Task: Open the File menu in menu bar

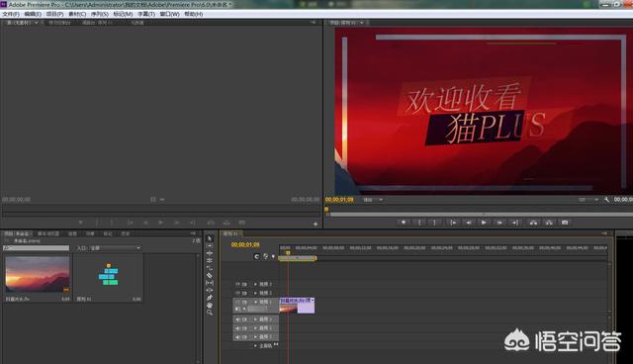Action: pos(11,14)
